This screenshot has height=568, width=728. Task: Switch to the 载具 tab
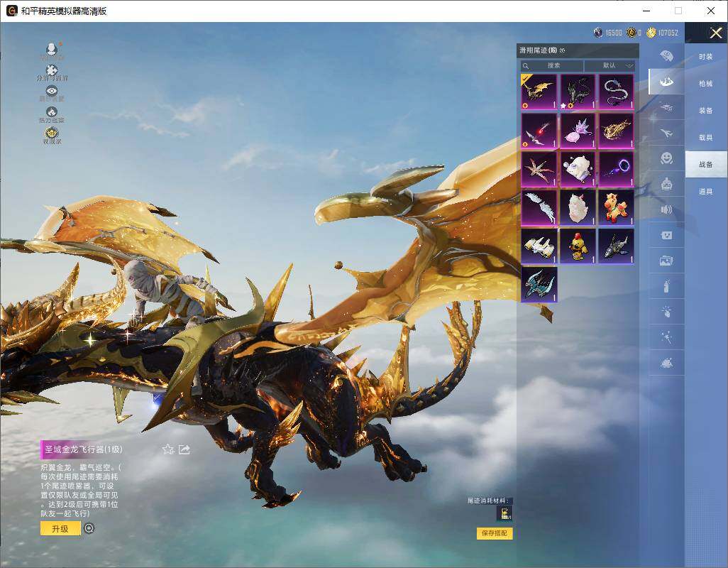click(x=706, y=138)
